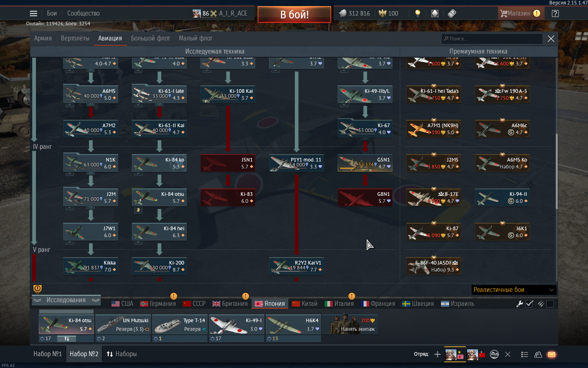Switch to the Армия tab
Image resolution: width=588 pixels, height=368 pixels.
(43, 38)
